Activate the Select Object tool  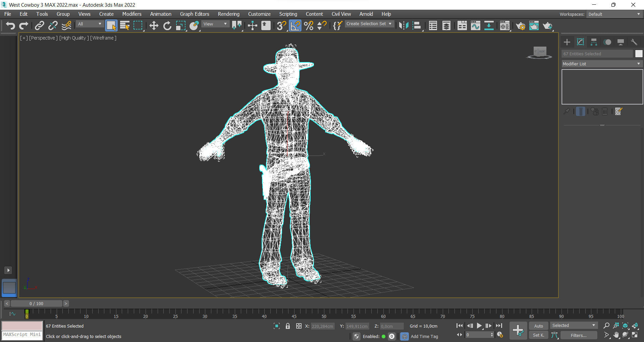[111, 25]
